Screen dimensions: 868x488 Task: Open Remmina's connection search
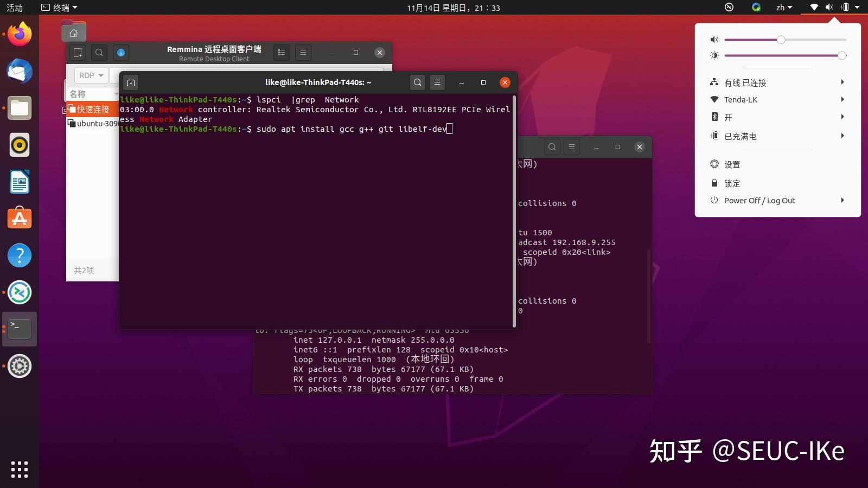coord(99,53)
